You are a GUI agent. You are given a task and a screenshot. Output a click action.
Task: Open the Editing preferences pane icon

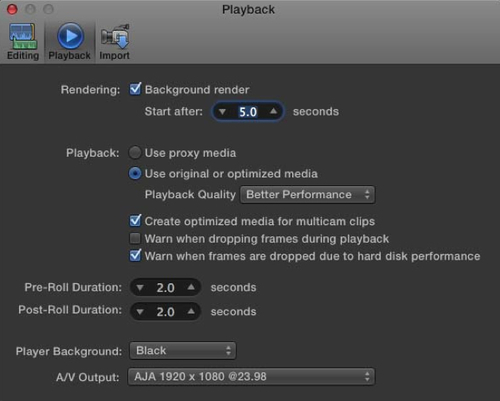coord(23,36)
